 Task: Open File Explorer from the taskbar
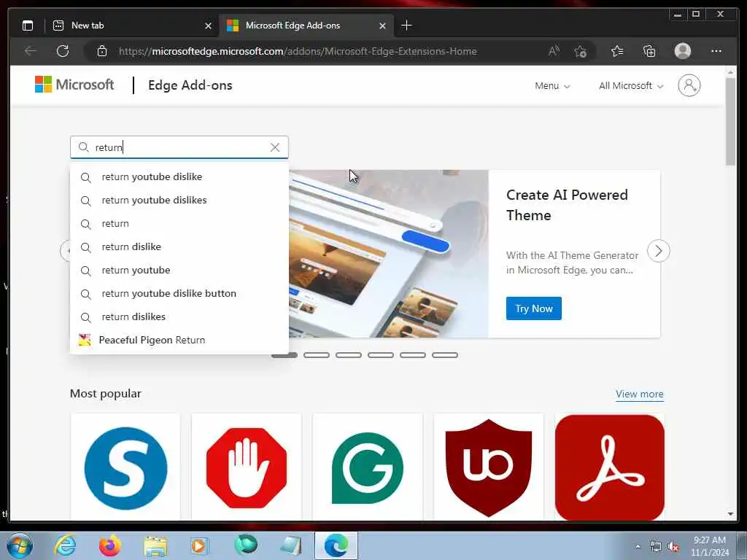pyautogui.click(x=155, y=546)
